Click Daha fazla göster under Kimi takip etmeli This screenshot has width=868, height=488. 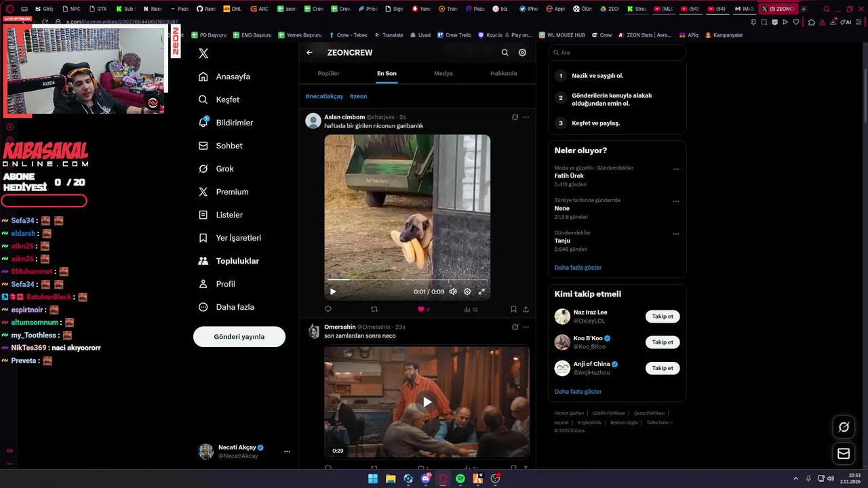click(578, 392)
